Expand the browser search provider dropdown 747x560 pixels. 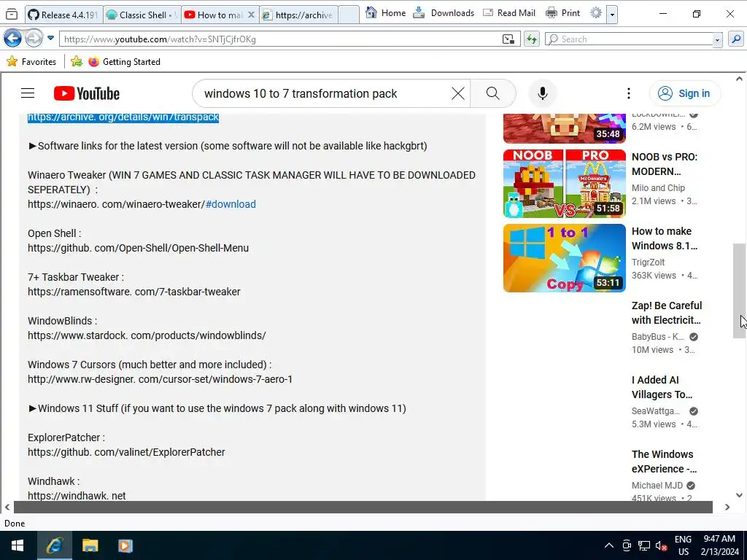point(718,39)
